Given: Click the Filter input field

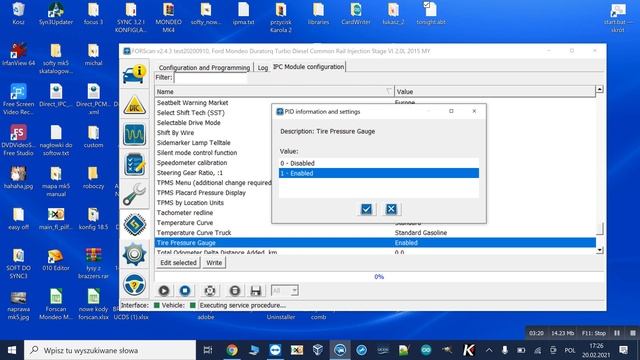Looking at the screenshot, I should (x=211, y=78).
